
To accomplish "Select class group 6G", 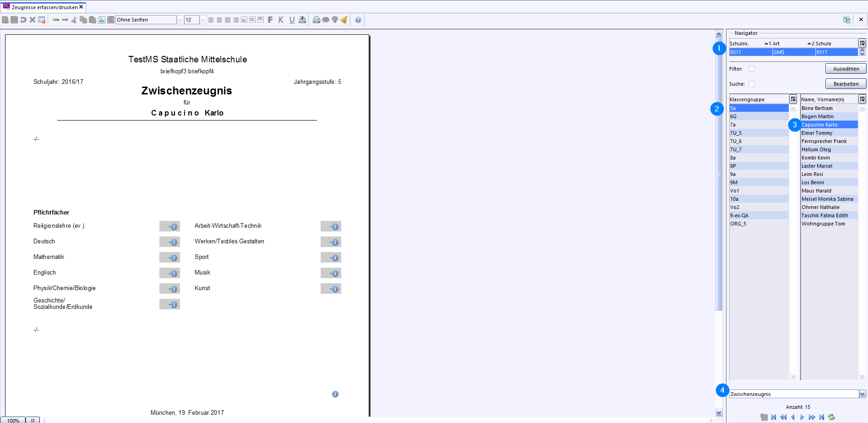I will 759,116.
